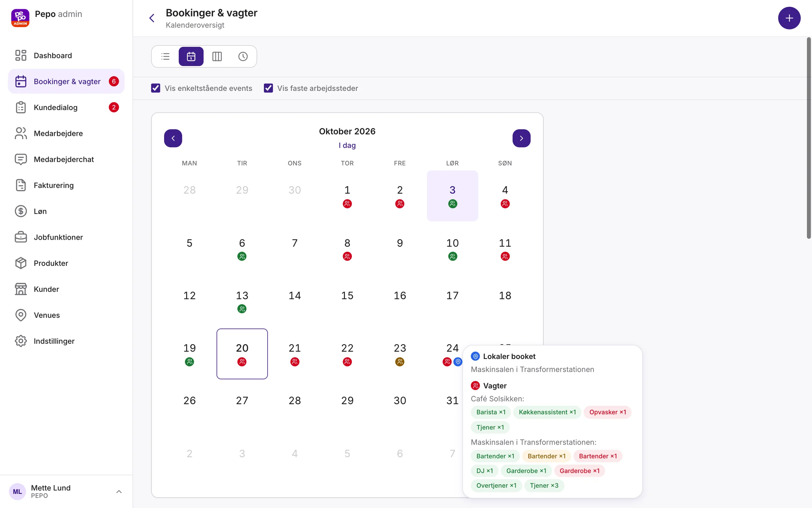Jump to I dag
The width and height of the screenshot is (812, 508).
pos(347,145)
